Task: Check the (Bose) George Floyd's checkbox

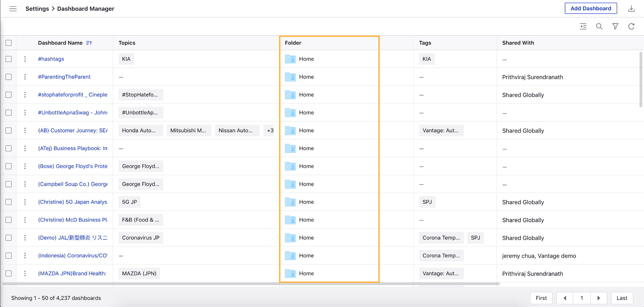Action: 9,166
